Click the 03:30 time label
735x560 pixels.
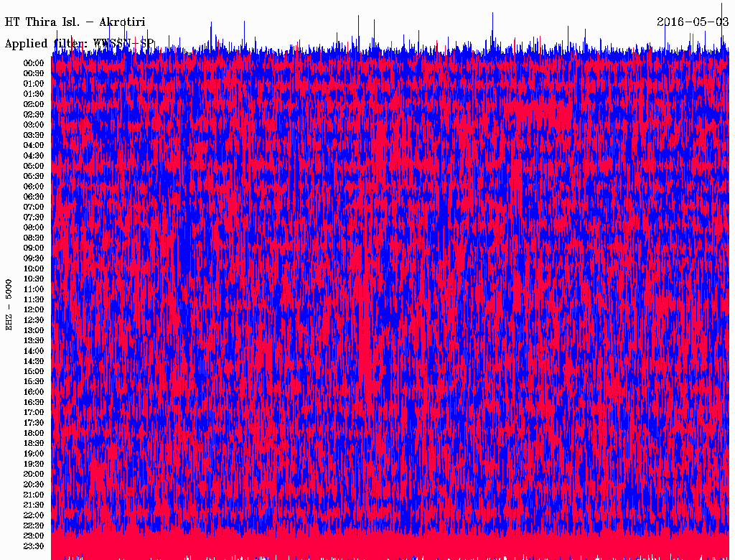[34, 135]
